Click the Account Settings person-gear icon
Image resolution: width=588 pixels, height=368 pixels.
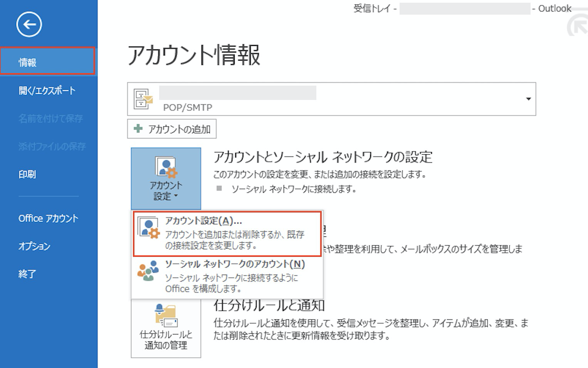[x=166, y=167]
